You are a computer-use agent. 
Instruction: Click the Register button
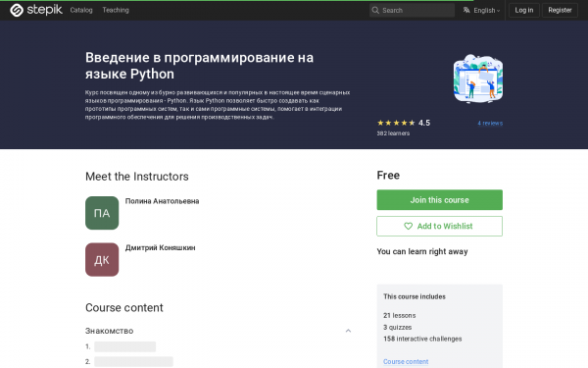coord(560,10)
